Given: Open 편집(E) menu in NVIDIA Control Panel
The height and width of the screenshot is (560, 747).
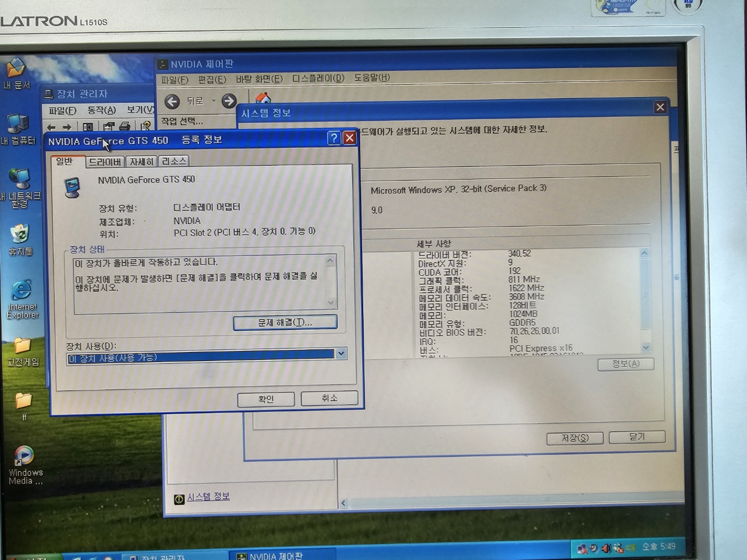Looking at the screenshot, I should pos(212,79).
